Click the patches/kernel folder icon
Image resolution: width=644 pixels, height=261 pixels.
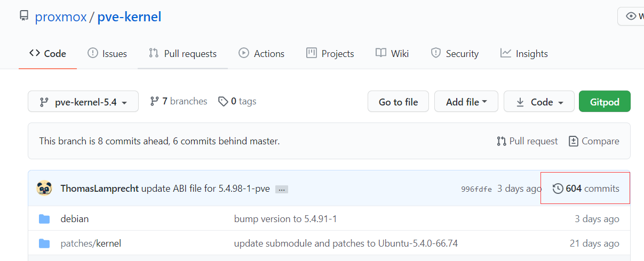pyautogui.click(x=44, y=243)
